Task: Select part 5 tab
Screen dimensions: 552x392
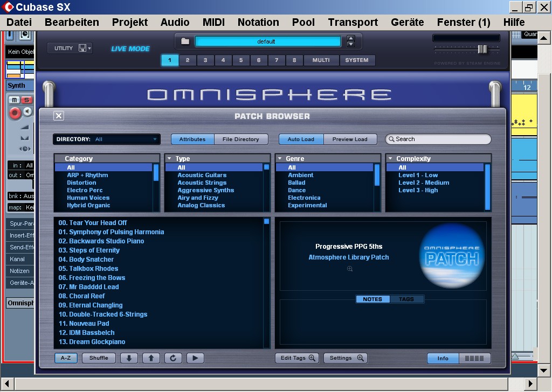Action: click(241, 60)
